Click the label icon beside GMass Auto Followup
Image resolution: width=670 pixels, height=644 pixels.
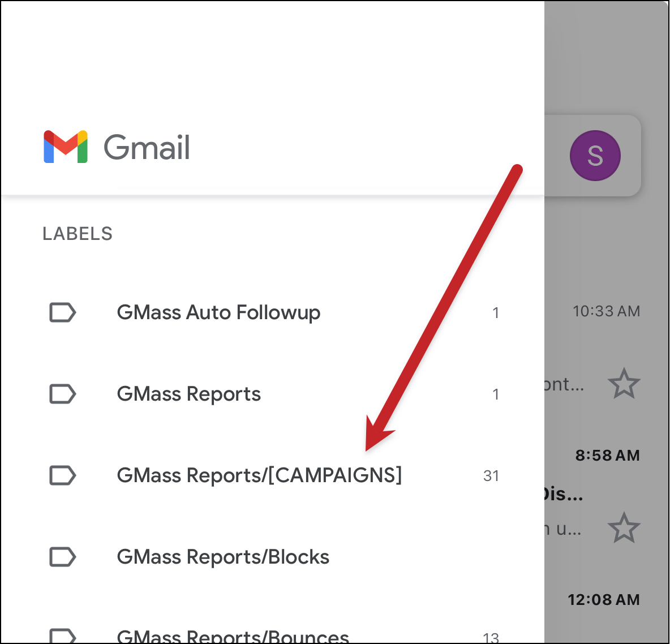coord(62,312)
